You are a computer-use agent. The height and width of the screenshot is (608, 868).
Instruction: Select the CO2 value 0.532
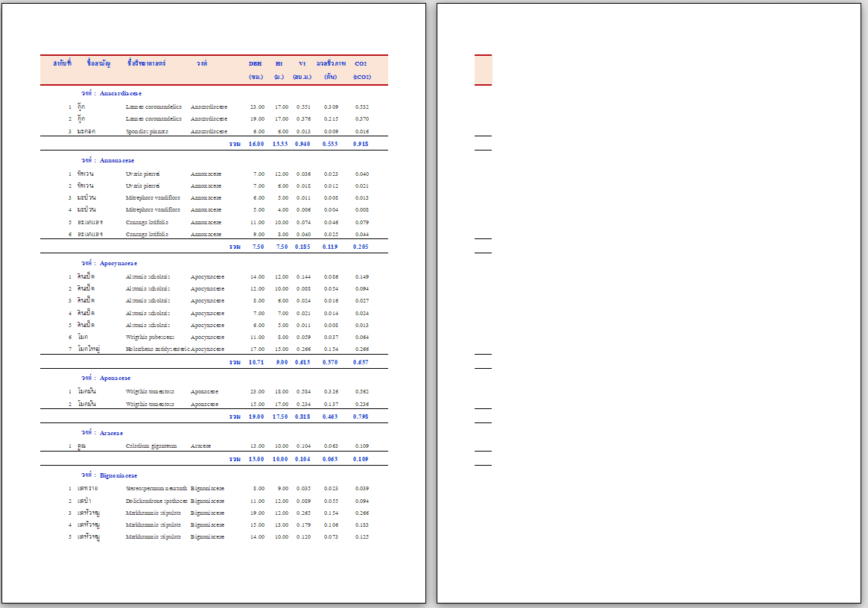[x=362, y=107]
